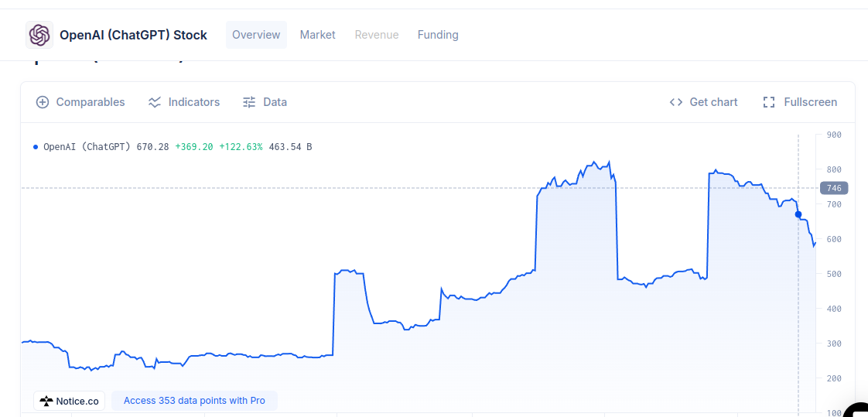The width and height of the screenshot is (868, 417).
Task: Click the Get chart code icon
Action: [x=676, y=102]
